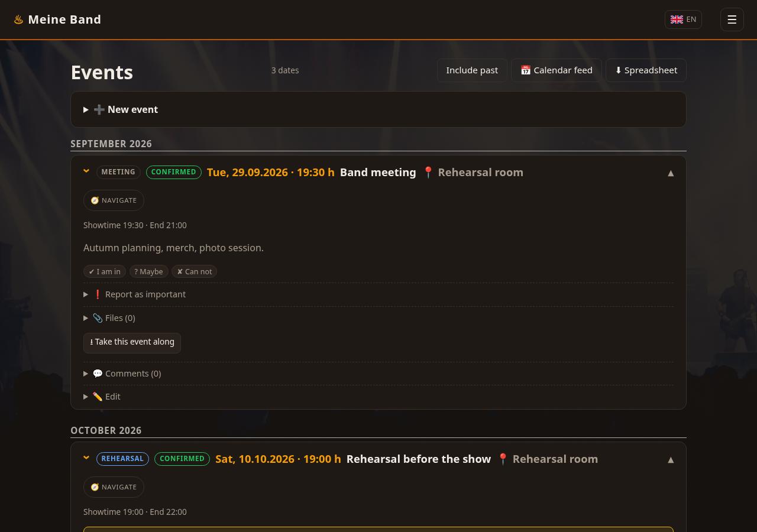Toggle Include past events
This screenshot has width=757, height=532.
tap(472, 70)
